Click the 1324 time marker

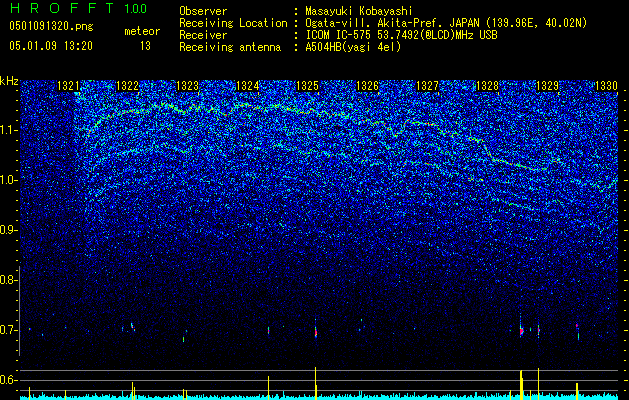point(248,86)
